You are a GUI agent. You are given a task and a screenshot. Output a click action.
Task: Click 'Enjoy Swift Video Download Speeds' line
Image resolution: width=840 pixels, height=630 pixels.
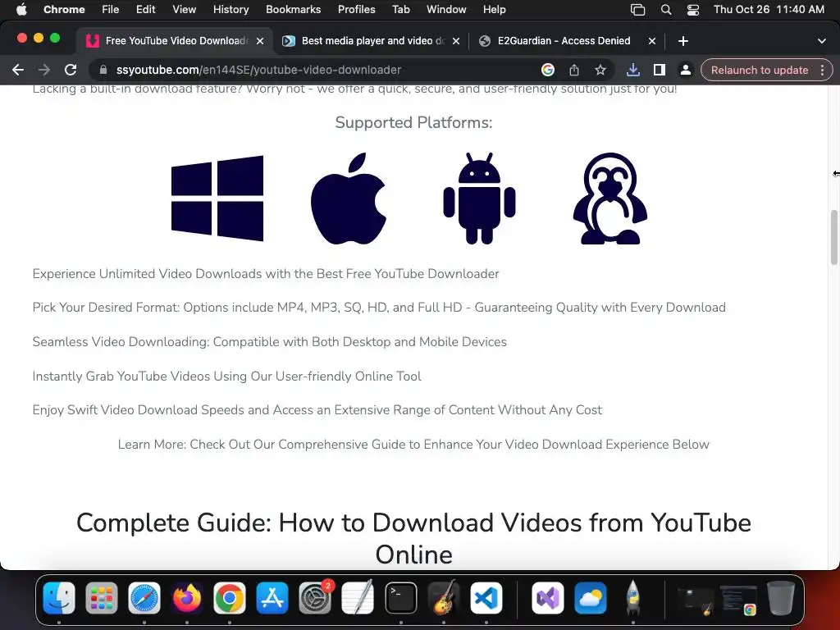point(317,410)
